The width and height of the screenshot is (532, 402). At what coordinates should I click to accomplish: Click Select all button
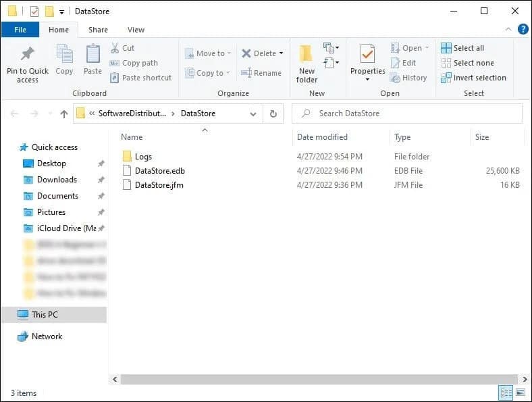point(462,48)
